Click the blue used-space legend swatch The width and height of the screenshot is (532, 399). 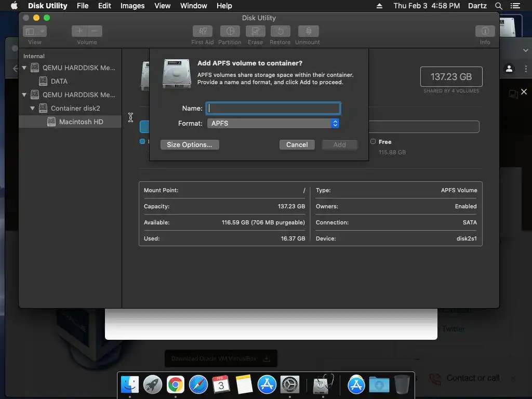142,141
